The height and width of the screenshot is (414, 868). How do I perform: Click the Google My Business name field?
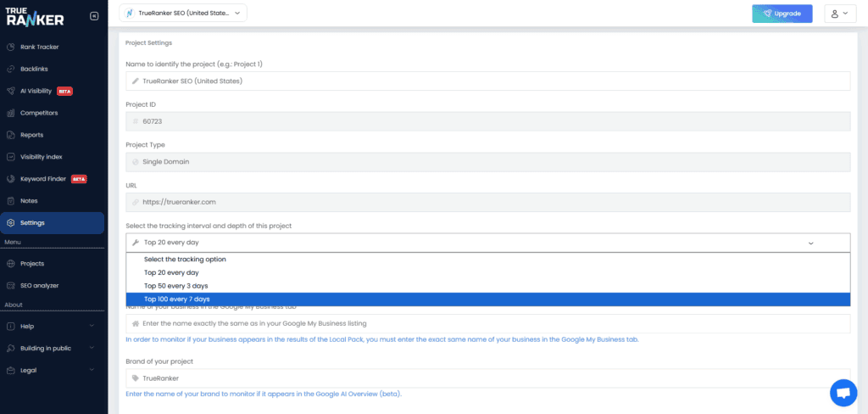click(487, 324)
